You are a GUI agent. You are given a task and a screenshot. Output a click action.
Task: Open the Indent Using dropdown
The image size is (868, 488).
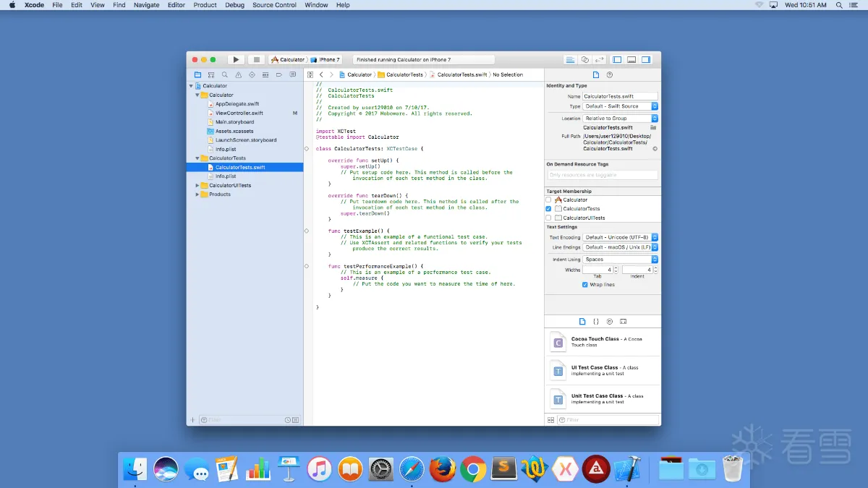point(621,259)
